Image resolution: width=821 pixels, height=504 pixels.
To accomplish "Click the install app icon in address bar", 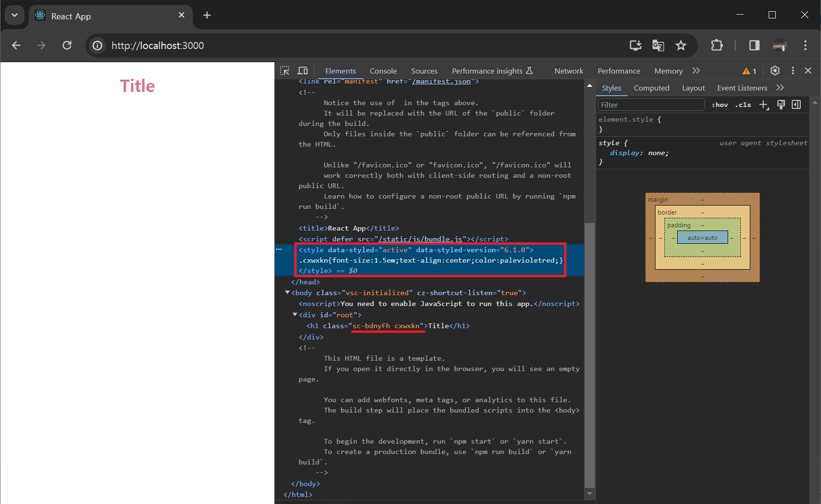I will tap(635, 45).
